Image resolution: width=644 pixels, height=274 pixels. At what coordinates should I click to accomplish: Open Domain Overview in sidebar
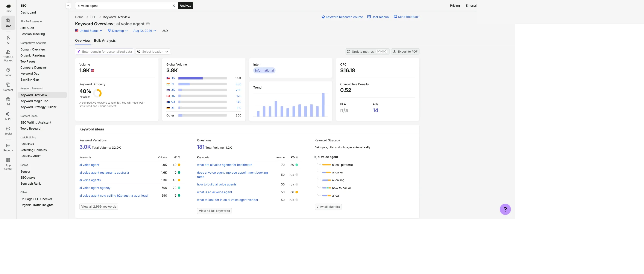(x=42, y=49)
